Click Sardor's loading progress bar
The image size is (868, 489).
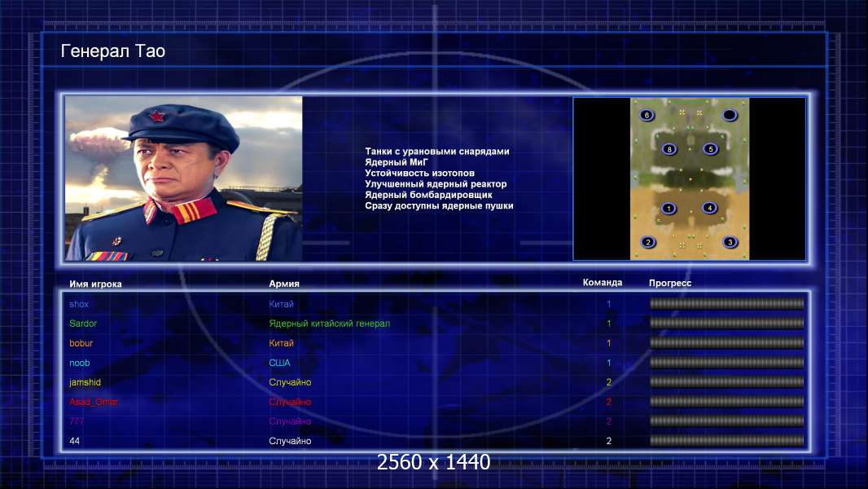point(726,323)
